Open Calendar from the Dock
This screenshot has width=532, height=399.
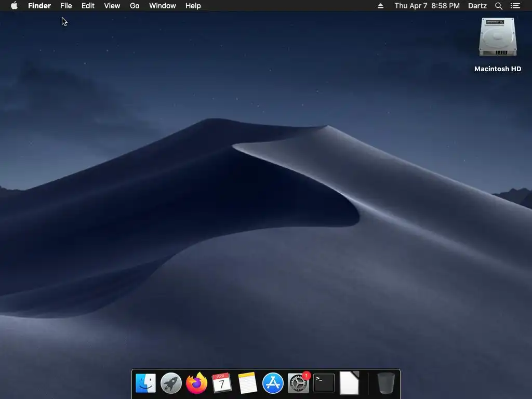pyautogui.click(x=222, y=383)
